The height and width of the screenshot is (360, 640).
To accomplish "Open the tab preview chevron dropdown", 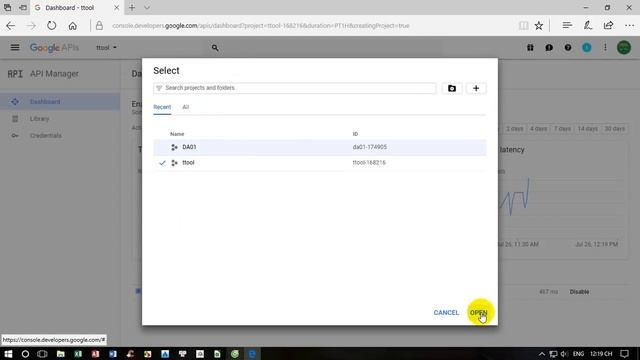I will [147, 7].
